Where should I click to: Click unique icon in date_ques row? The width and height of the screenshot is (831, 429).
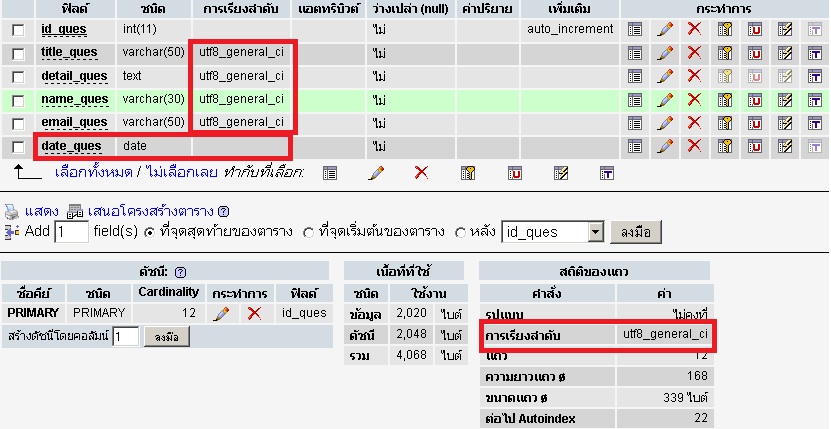755,146
